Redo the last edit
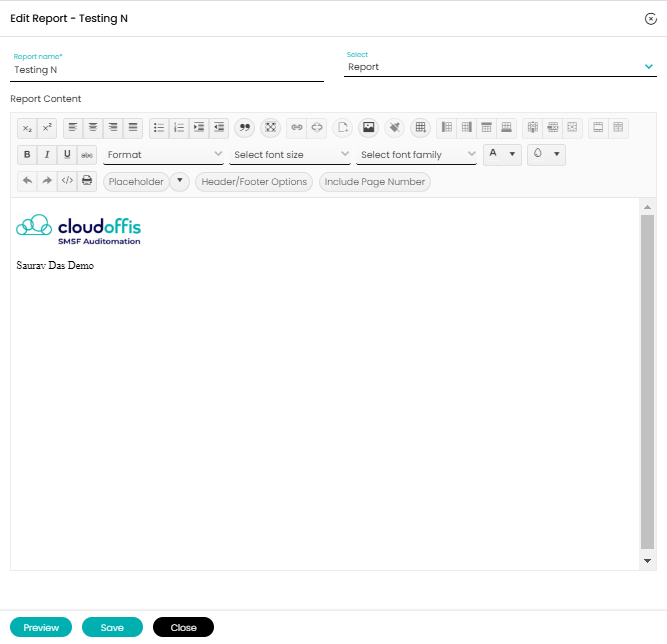Image resolution: width=667 pixels, height=644 pixels. (47, 181)
